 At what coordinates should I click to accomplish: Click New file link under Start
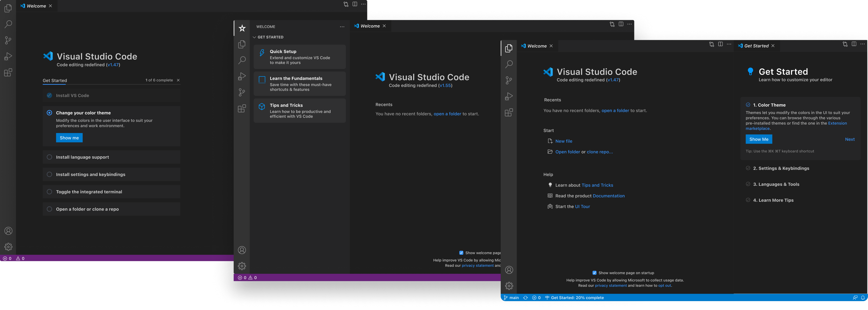[x=564, y=141]
